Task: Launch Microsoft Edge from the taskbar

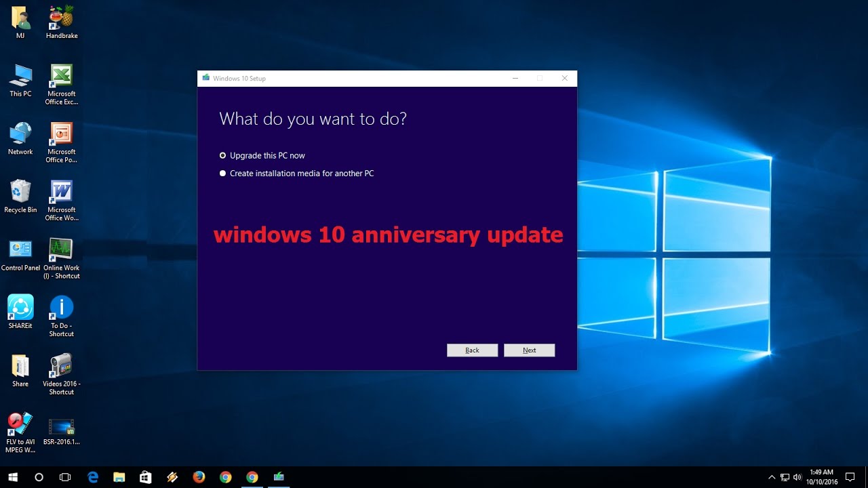Action: point(93,477)
